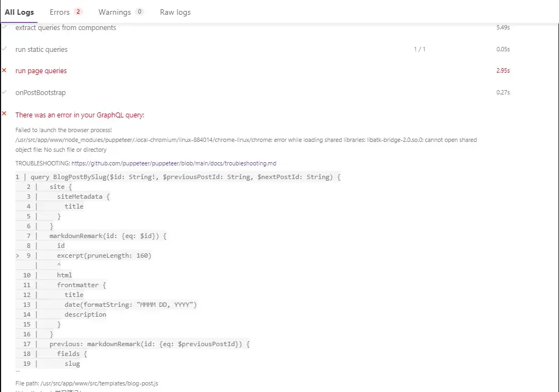Click the 'slug' code line

point(72,364)
